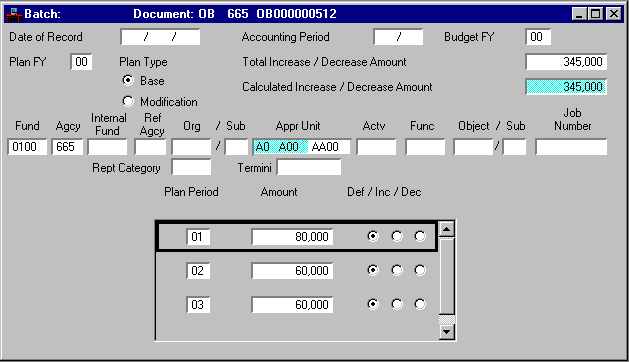The width and height of the screenshot is (629, 362).
Task: Click the Plan FY field
Action: (x=81, y=62)
